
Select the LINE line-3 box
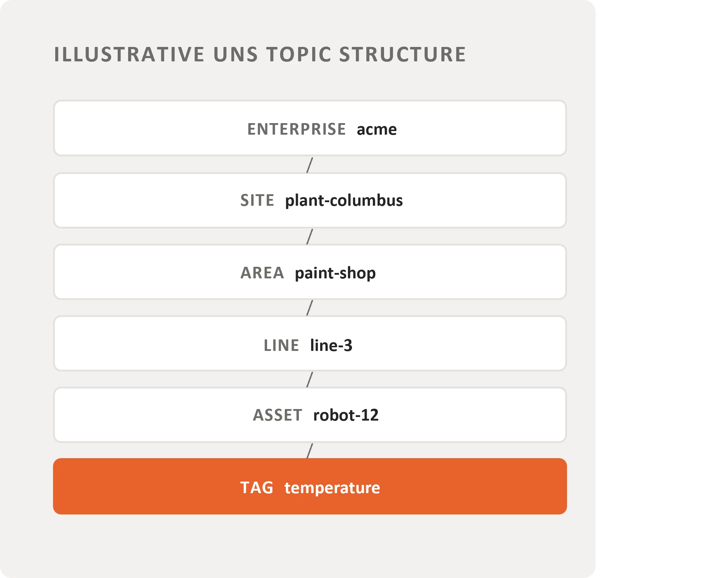coord(310,343)
